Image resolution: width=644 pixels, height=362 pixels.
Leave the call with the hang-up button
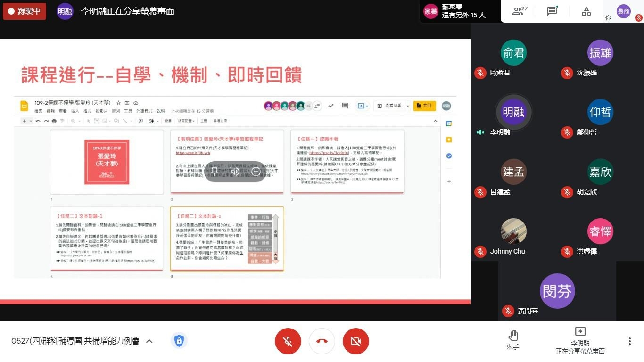322,341
